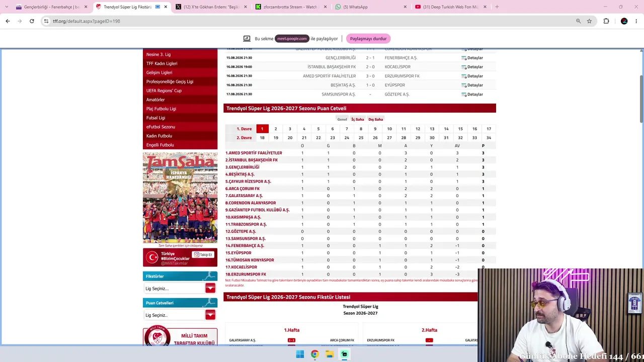Switch to the Deep Turkish Web Fon tab
This screenshot has width=644, height=362.
(451, 7)
